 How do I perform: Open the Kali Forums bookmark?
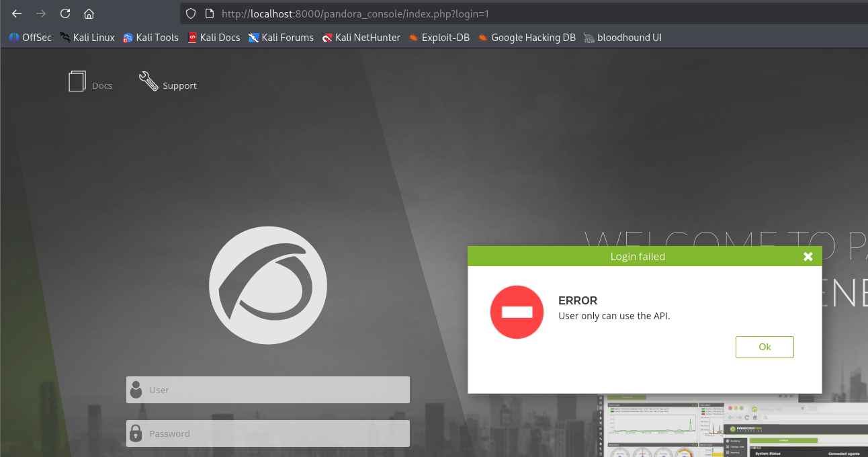[281, 38]
